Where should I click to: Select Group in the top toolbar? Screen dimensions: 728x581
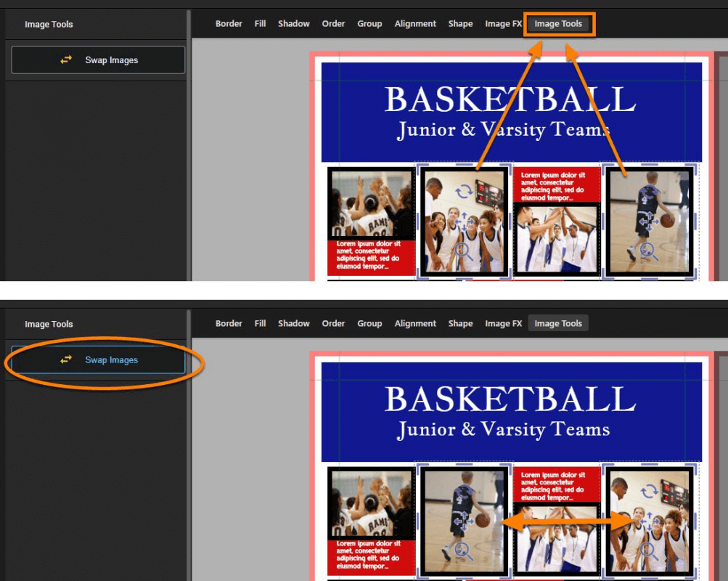[369, 24]
